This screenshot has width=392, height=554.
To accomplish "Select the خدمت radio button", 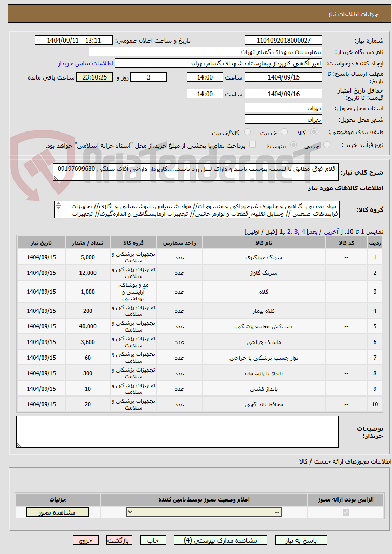I will click(283, 132).
